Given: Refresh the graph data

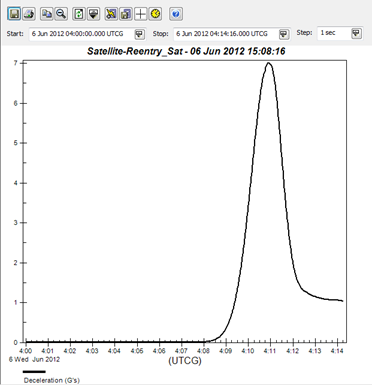Looking at the screenshot, I should click(79, 14).
